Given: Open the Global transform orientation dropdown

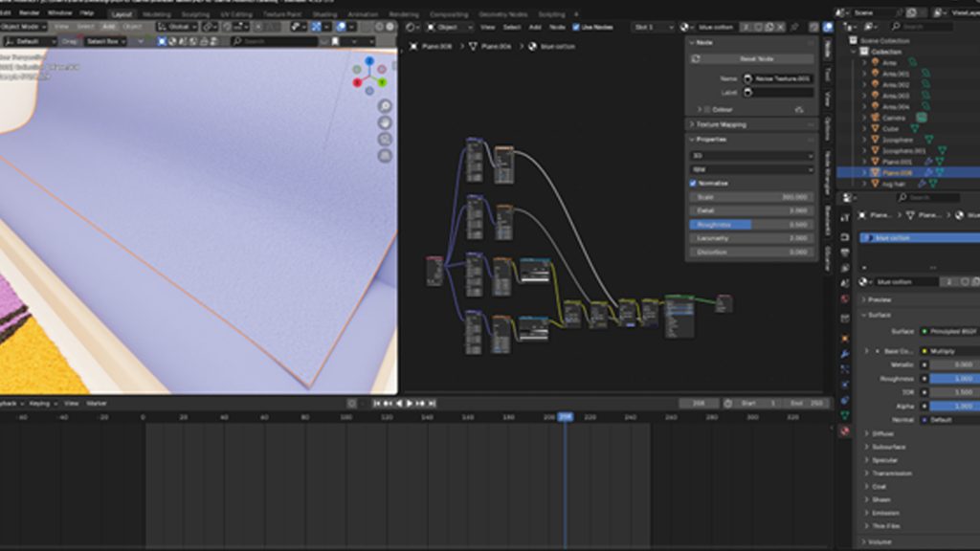Looking at the screenshot, I should tap(178, 27).
